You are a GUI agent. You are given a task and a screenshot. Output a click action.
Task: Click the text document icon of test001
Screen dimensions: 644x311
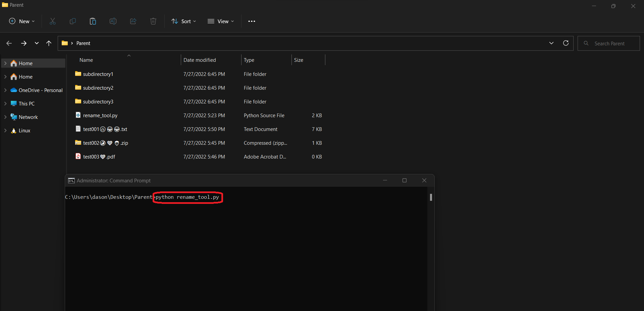pos(78,129)
